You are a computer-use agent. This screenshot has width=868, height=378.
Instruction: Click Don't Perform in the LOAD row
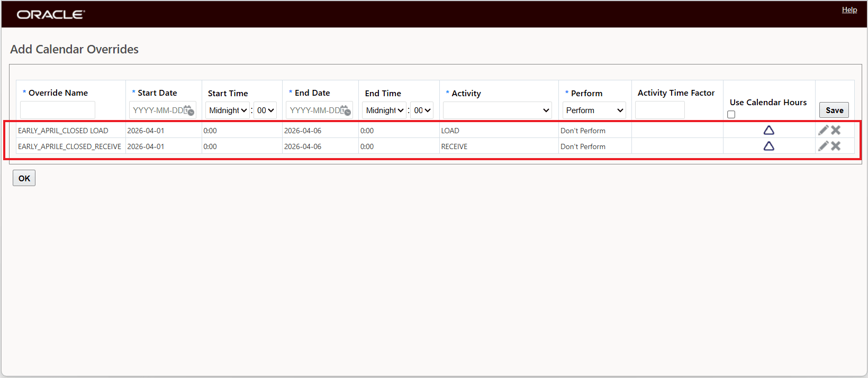(583, 131)
